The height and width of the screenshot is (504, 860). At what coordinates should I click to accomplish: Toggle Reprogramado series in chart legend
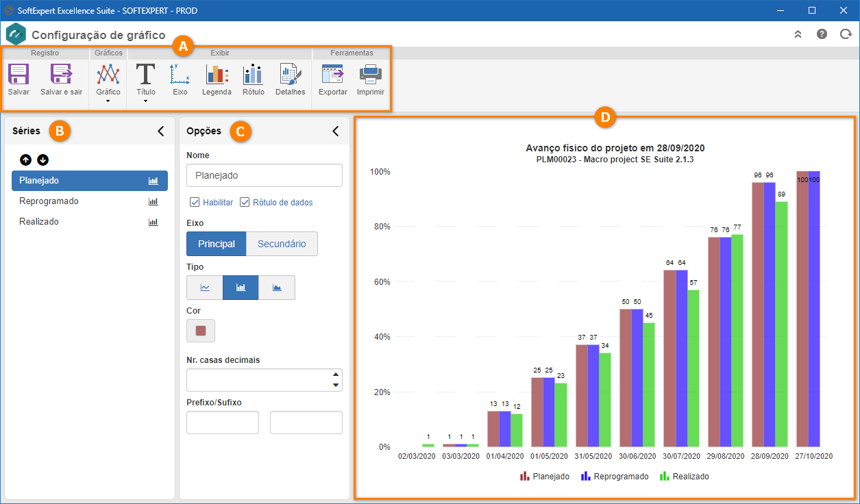(615, 476)
